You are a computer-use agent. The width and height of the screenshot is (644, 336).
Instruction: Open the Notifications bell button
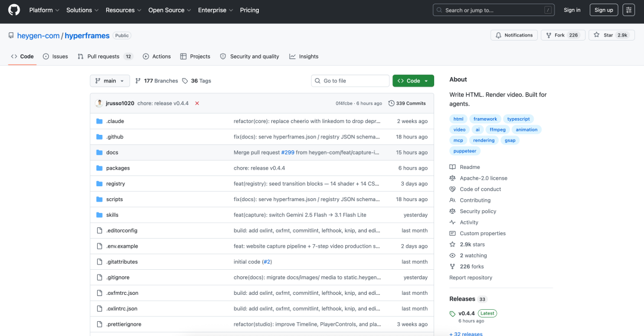pyautogui.click(x=514, y=35)
